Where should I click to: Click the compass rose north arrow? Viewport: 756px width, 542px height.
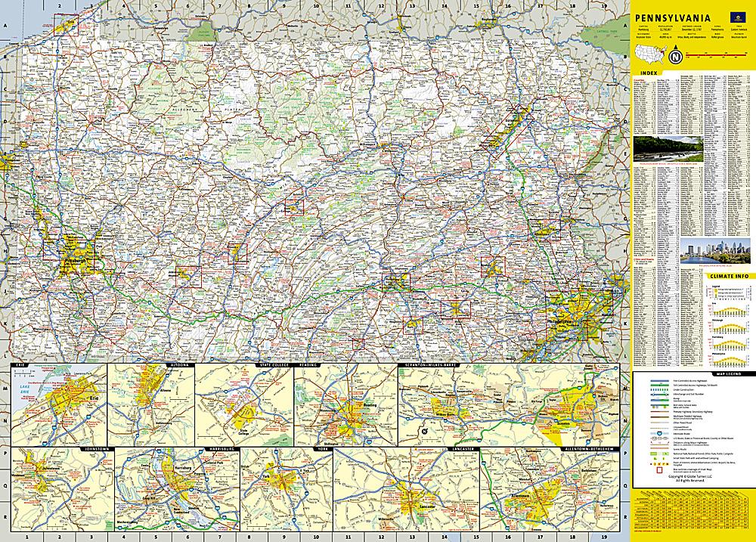coord(676,56)
